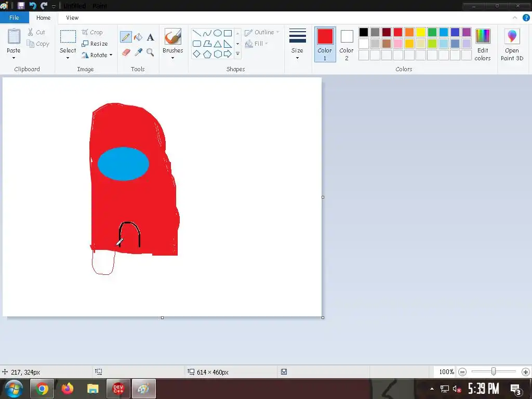This screenshot has width=532, height=399.
Task: Collapse the ribbon with chevron
Action: tap(515, 18)
